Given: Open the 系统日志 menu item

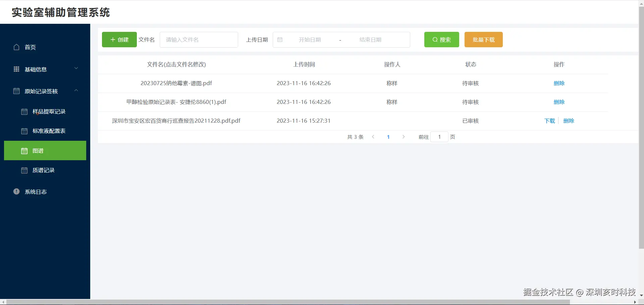Looking at the screenshot, I should tap(45, 192).
